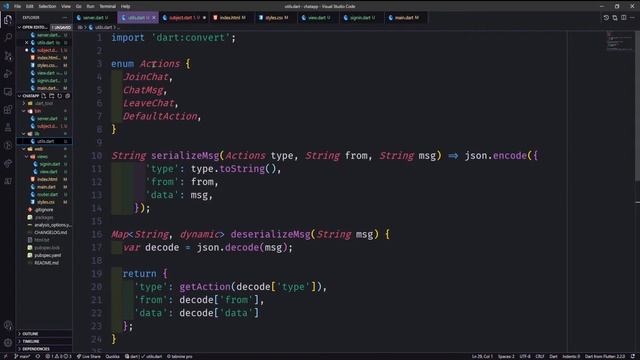Open the Search view in activity bar
The height and width of the screenshot is (360, 640).
[8, 38]
